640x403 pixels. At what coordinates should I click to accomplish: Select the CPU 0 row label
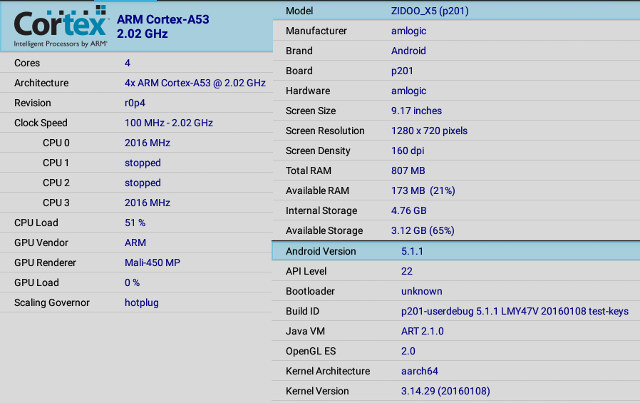click(x=56, y=143)
